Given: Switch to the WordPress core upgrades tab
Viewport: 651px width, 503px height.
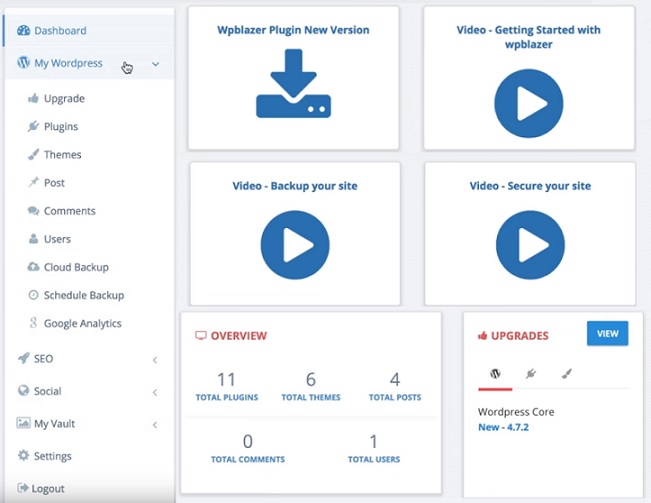Looking at the screenshot, I should pyautogui.click(x=495, y=374).
